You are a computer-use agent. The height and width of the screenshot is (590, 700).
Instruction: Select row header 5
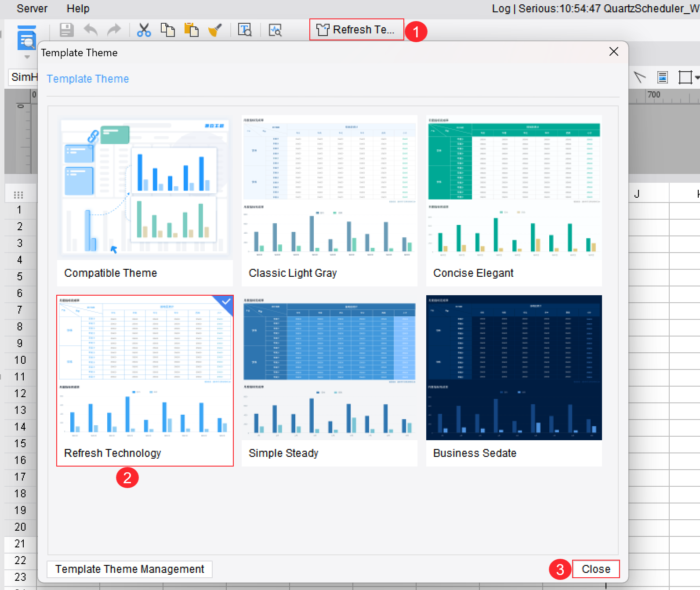[x=19, y=277]
